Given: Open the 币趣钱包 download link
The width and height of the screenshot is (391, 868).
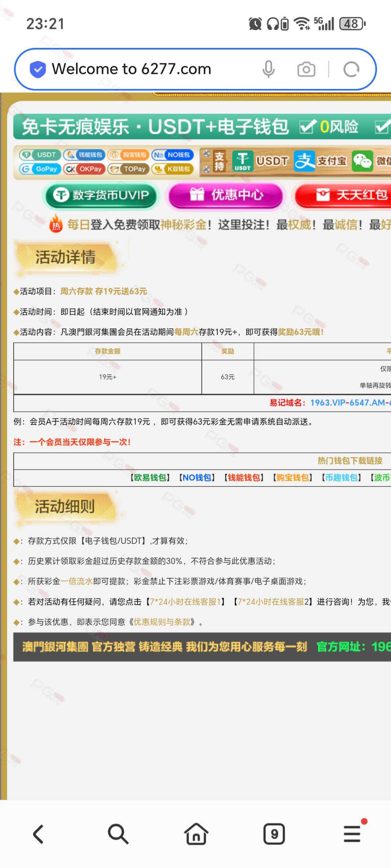Looking at the screenshot, I should (x=341, y=478).
